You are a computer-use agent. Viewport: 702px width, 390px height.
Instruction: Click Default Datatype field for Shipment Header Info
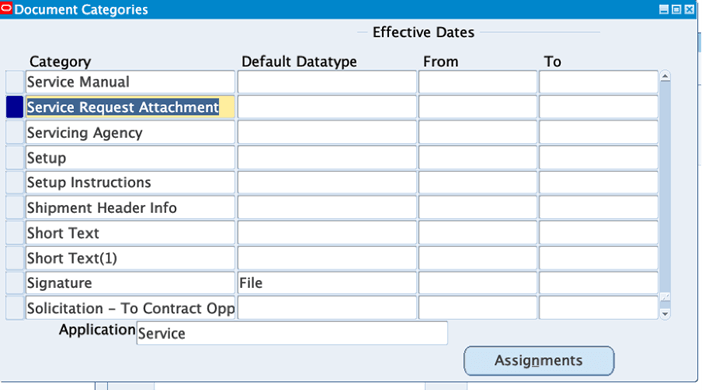(327, 208)
